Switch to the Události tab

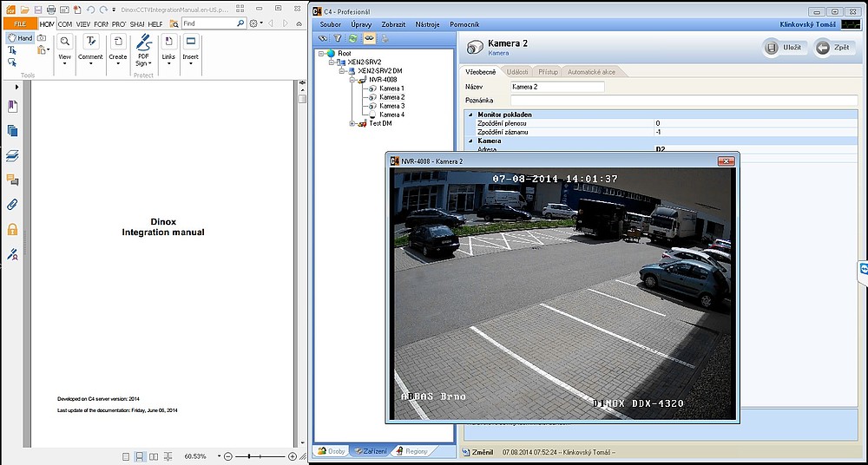[x=517, y=72]
